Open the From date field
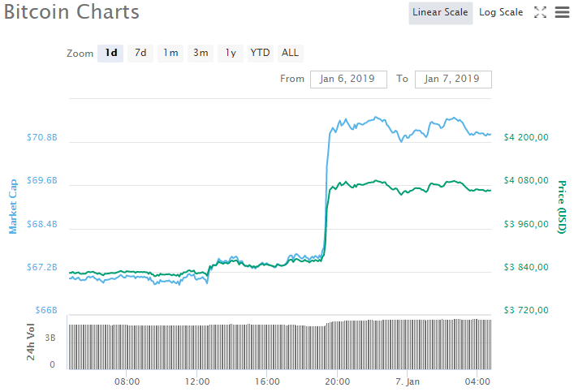This screenshot has height=392, width=574. click(348, 79)
